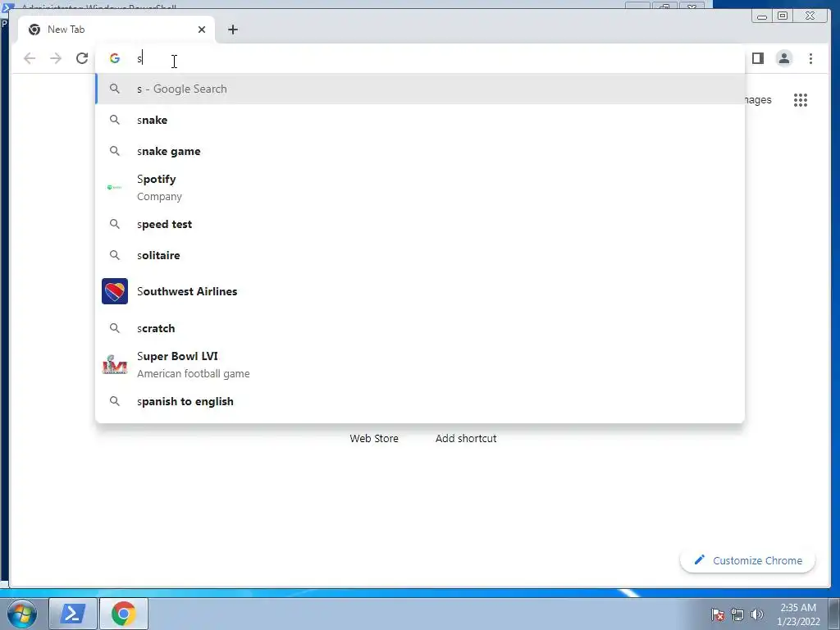Screen dimensions: 840x630
Task: Open the Google apps grid
Action: pos(801,99)
